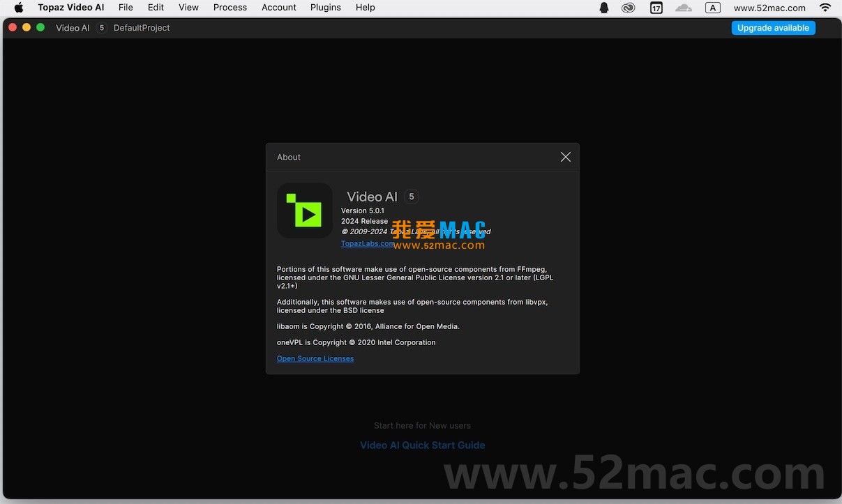842x504 pixels.
Task: Click the green zoom window button
Action: click(x=40, y=27)
